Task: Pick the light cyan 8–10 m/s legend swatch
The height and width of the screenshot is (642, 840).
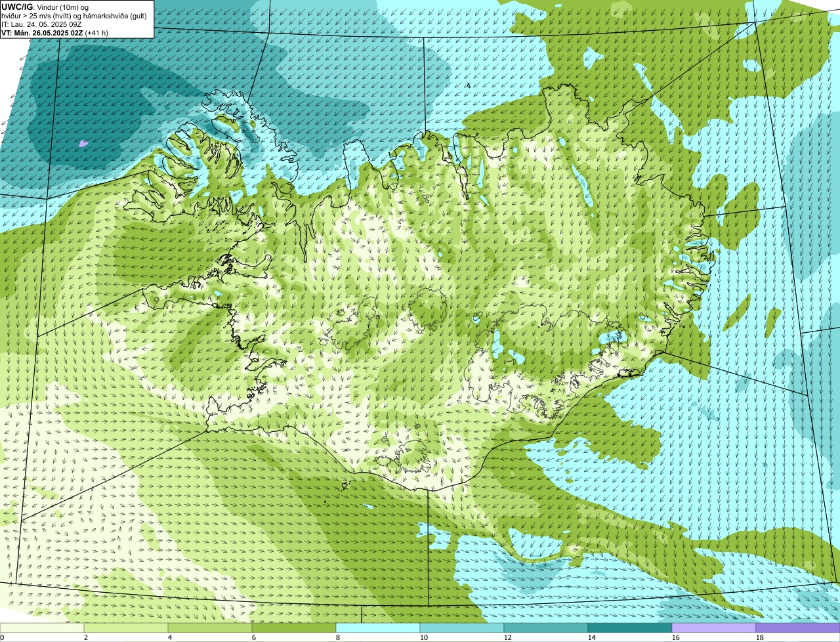Action: click(x=378, y=628)
